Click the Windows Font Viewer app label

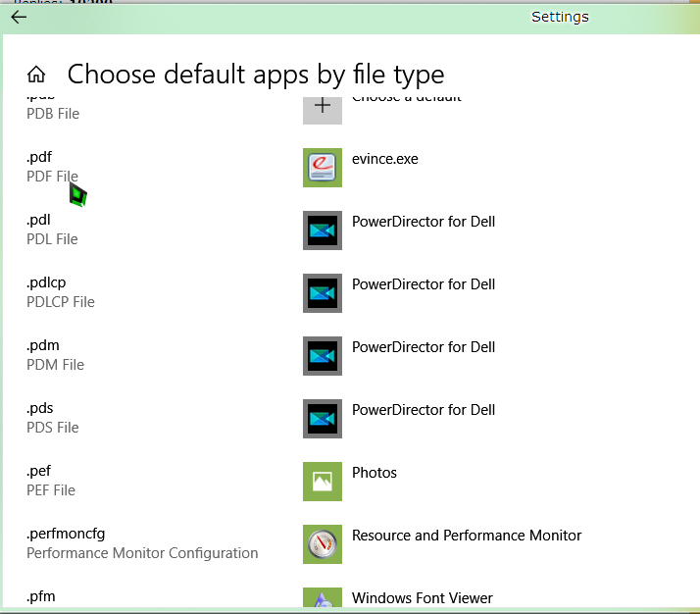422,598
